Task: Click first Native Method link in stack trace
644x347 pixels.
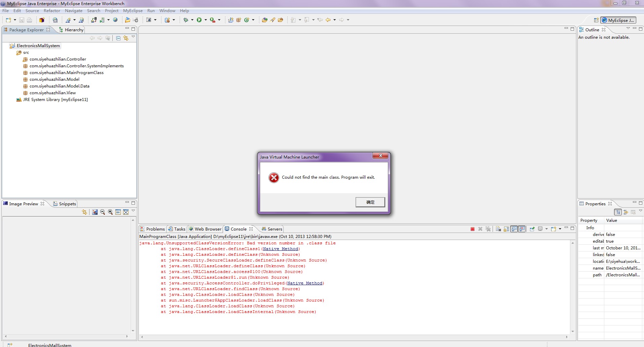Action: 280,249
